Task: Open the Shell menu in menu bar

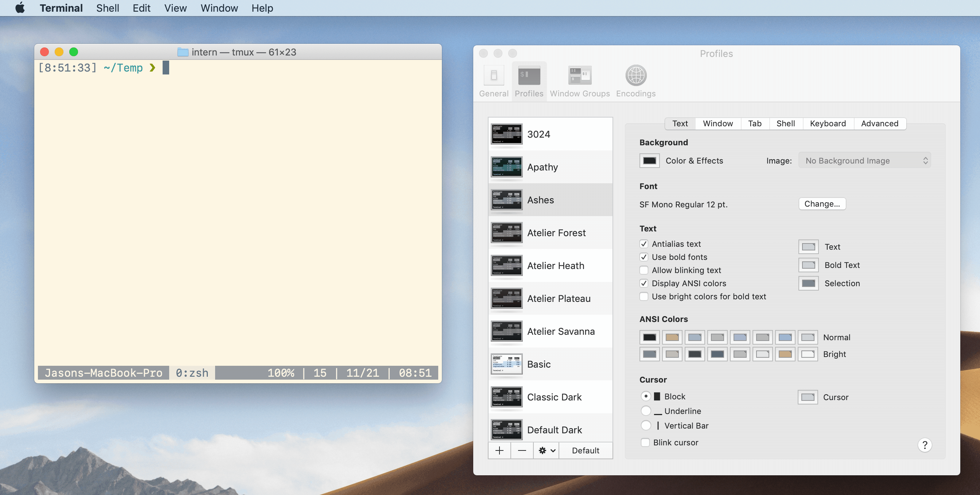Action: pyautogui.click(x=107, y=8)
